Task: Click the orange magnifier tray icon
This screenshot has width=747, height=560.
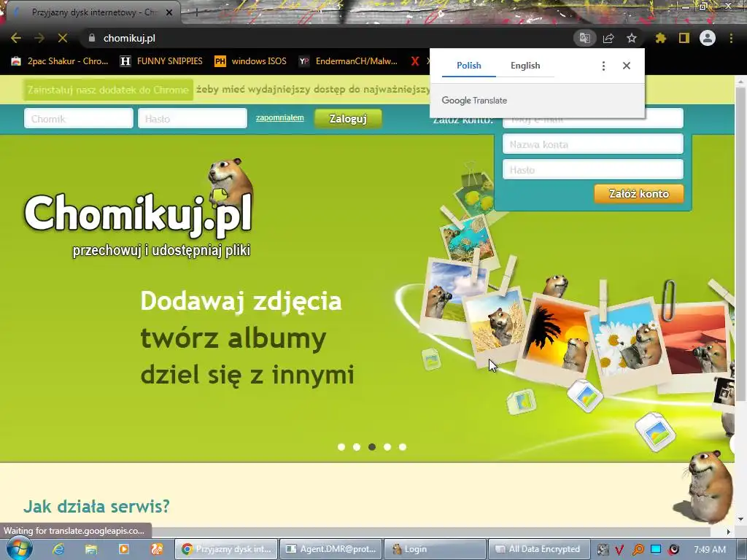Action: click(638, 550)
